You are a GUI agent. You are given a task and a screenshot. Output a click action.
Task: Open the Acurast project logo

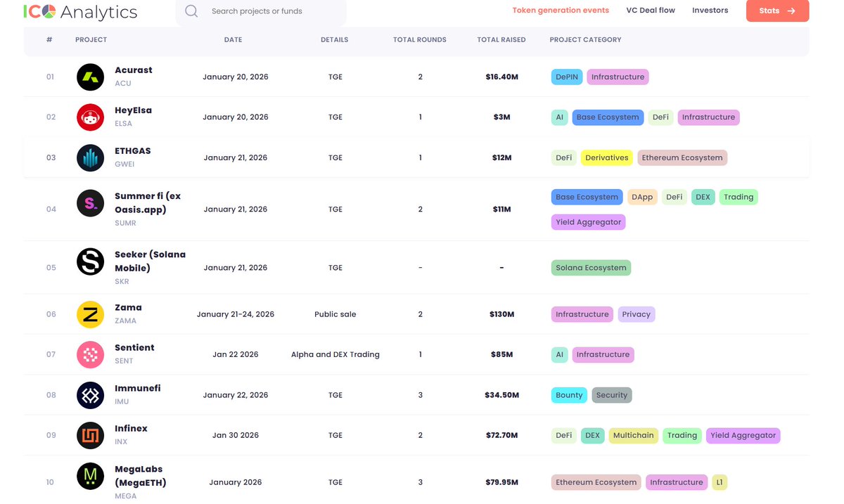point(90,77)
